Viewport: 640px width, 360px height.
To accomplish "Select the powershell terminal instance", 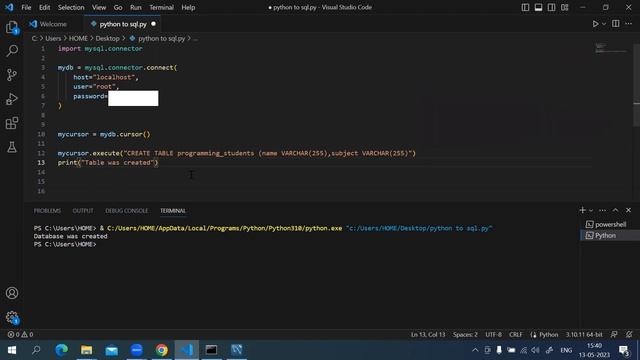I will pyautogui.click(x=610, y=224).
